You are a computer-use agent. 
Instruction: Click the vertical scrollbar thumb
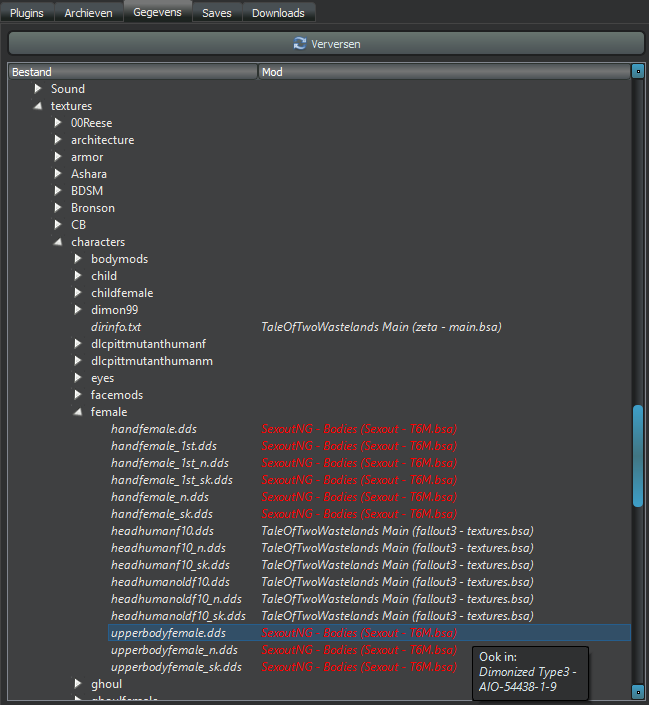pos(637,456)
